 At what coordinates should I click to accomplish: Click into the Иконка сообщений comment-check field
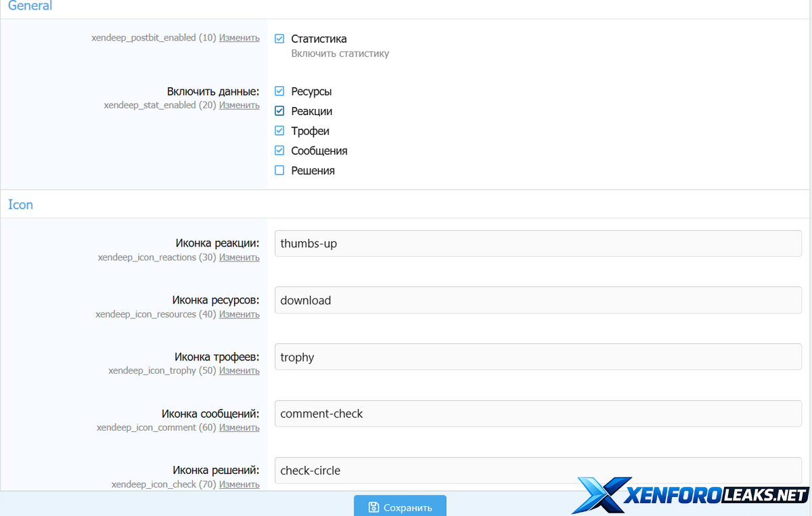pyautogui.click(x=537, y=414)
